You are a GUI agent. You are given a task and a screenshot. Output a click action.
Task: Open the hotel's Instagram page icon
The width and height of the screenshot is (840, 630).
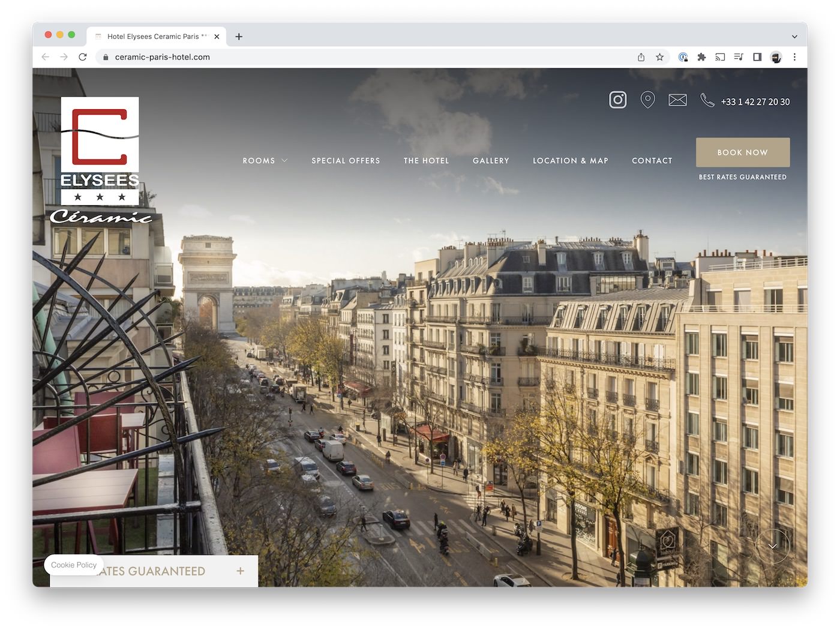click(617, 100)
